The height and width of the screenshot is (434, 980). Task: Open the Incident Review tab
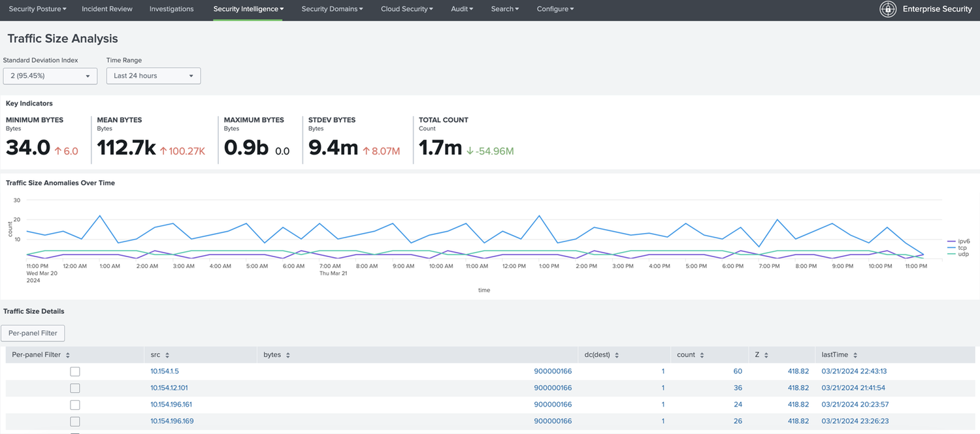pos(107,9)
